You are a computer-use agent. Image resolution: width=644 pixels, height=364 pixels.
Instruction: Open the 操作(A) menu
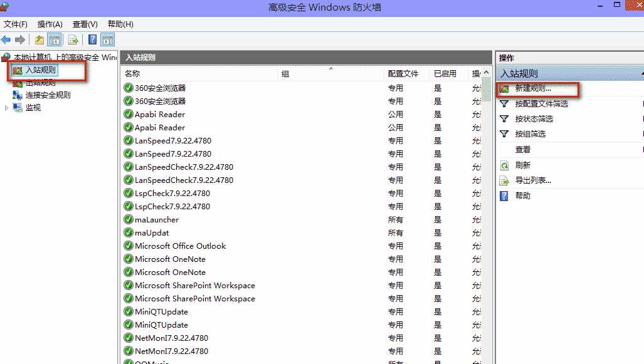point(50,24)
